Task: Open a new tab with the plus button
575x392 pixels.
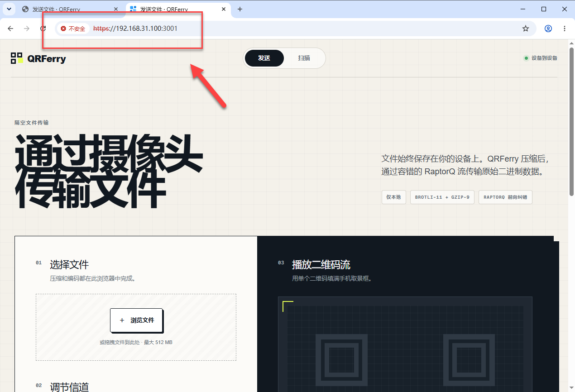Action: 240,9
